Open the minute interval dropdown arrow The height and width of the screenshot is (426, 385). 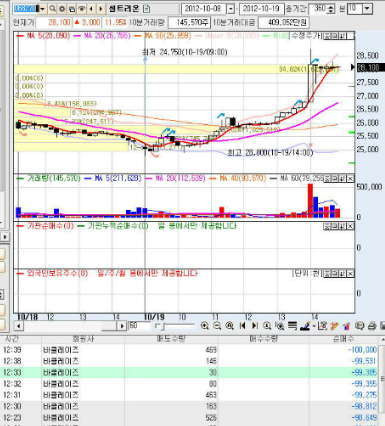click(x=367, y=8)
